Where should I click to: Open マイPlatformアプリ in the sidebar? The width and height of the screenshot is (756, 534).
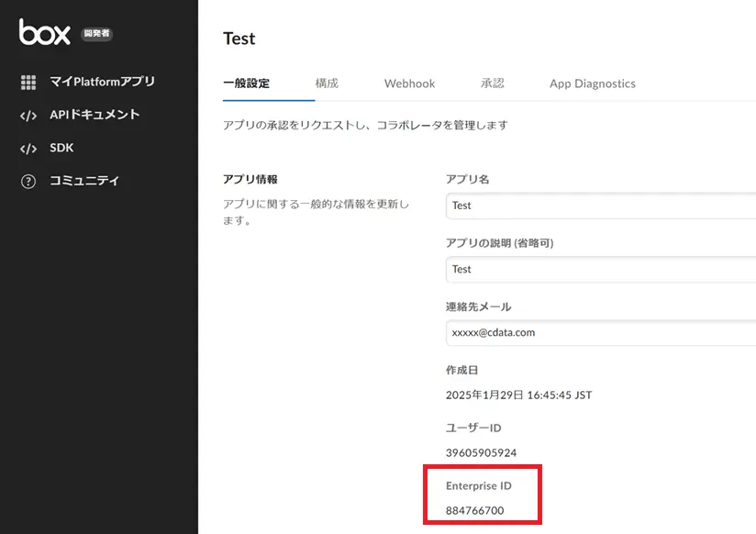(102, 82)
